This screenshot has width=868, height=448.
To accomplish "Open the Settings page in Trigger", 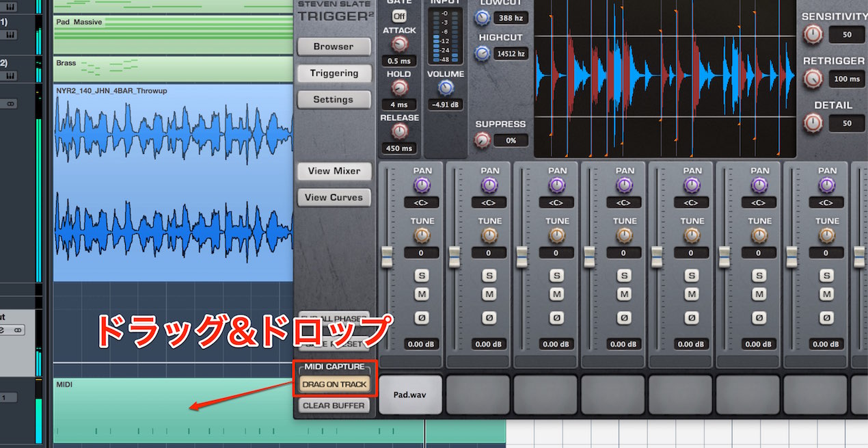I will click(x=334, y=99).
